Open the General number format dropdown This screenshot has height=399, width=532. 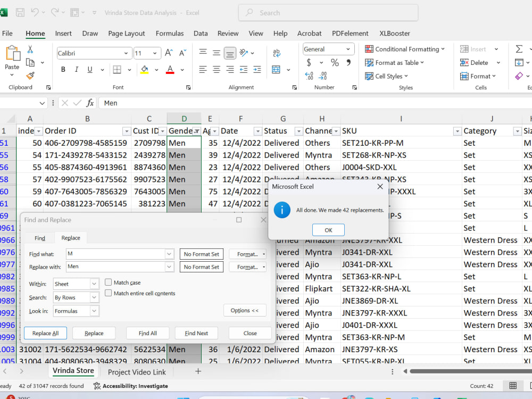point(348,49)
